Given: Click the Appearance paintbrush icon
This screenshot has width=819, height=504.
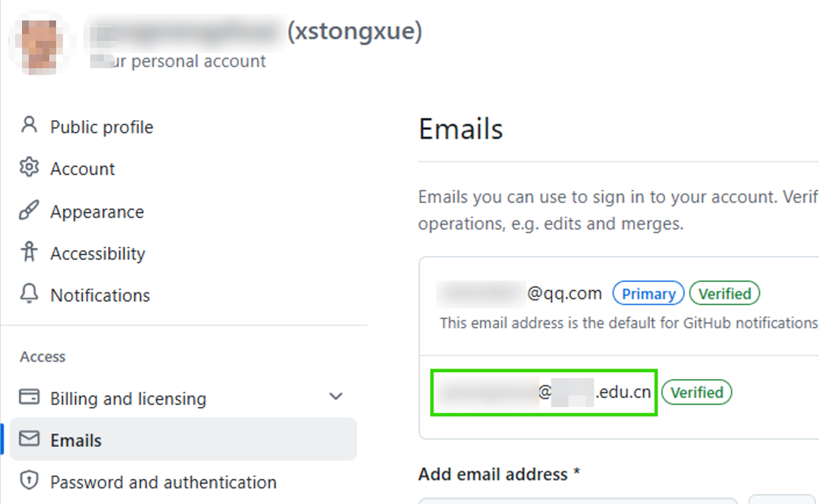Looking at the screenshot, I should (x=29, y=211).
